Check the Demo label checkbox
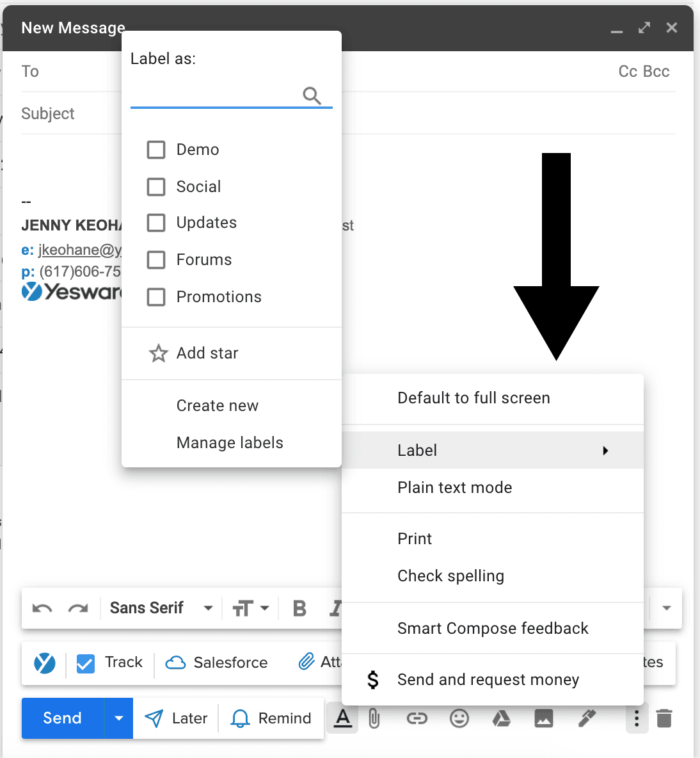Image resolution: width=700 pixels, height=758 pixels. coord(156,150)
